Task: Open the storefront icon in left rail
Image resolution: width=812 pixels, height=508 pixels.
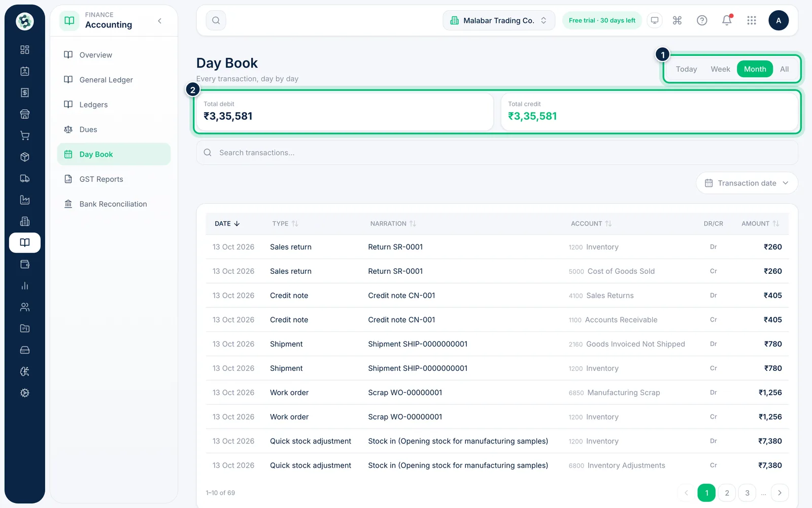Action: click(x=24, y=114)
